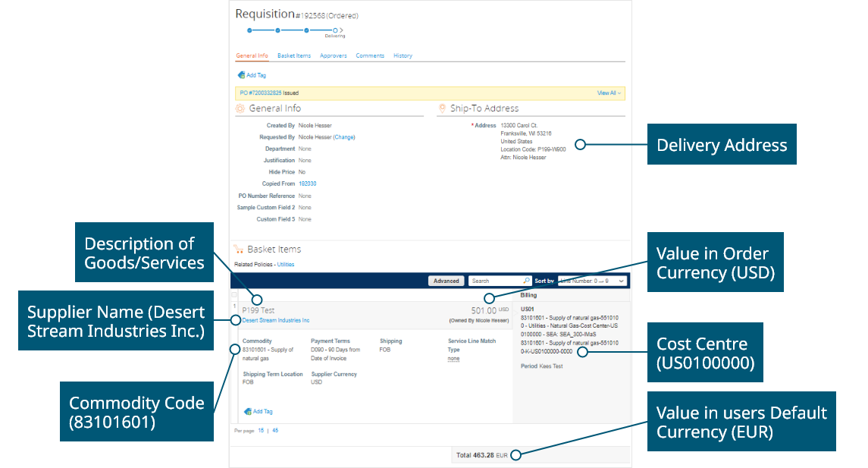Switch to the Approvers tab
This screenshot has height=468, width=868.
333,55
